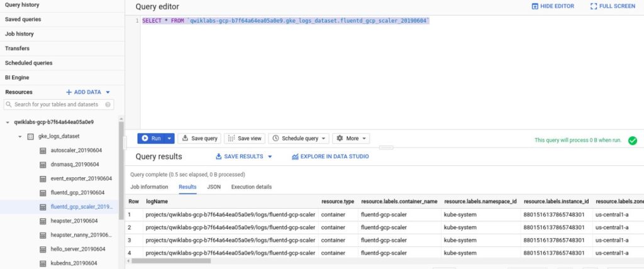The width and height of the screenshot is (644, 269).
Task: Click the table icon beside hello_server_20190604
Action: (43, 250)
